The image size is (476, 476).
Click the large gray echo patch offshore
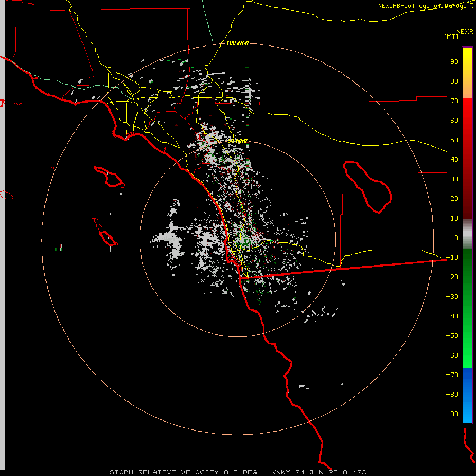(171, 239)
